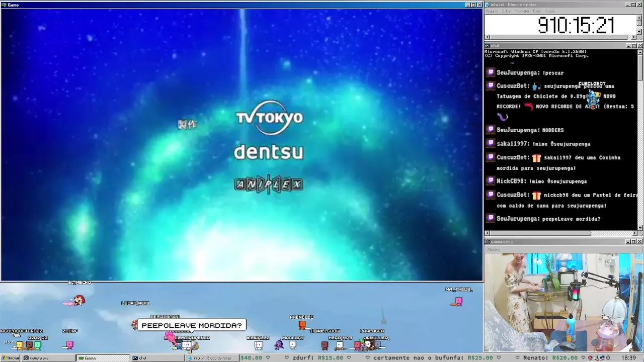Open Editar menu in Bloco de notas
Image resolution: width=644 pixels, height=362 pixels.
(x=507, y=11)
